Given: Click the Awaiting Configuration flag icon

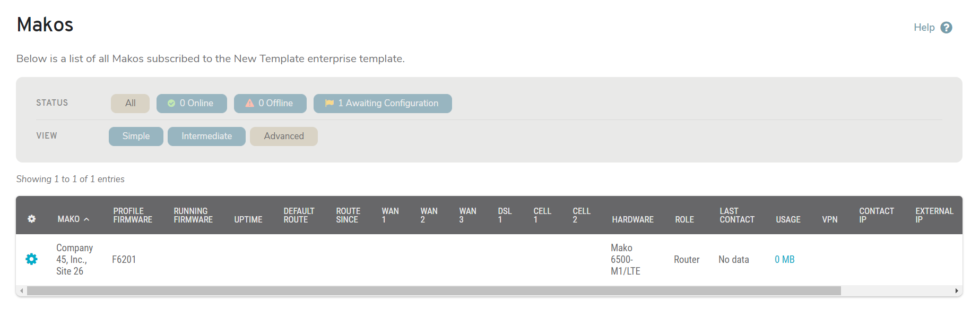Looking at the screenshot, I should (x=329, y=103).
